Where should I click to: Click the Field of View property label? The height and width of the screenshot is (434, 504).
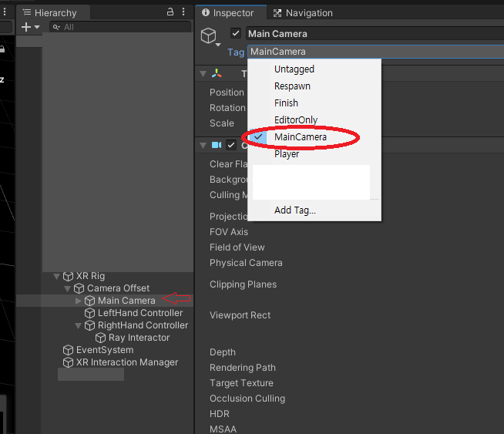(x=237, y=247)
